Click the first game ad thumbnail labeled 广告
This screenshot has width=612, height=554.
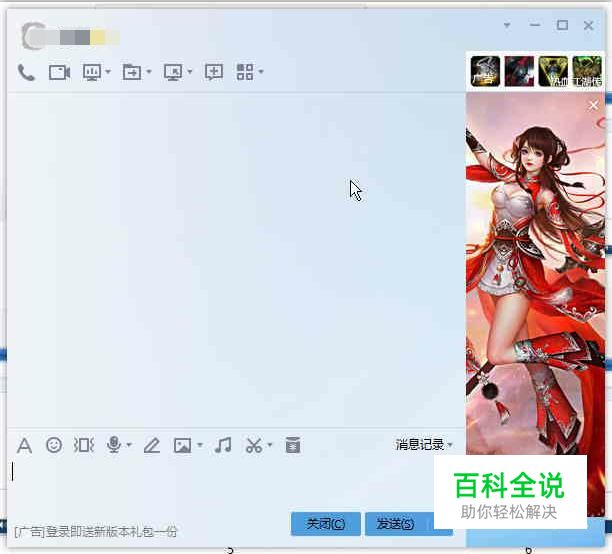(x=485, y=71)
